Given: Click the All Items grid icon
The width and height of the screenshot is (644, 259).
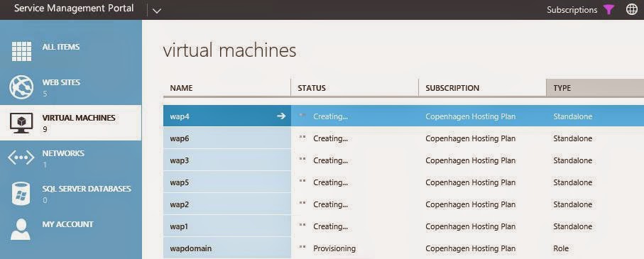Looking at the screenshot, I should (x=22, y=51).
